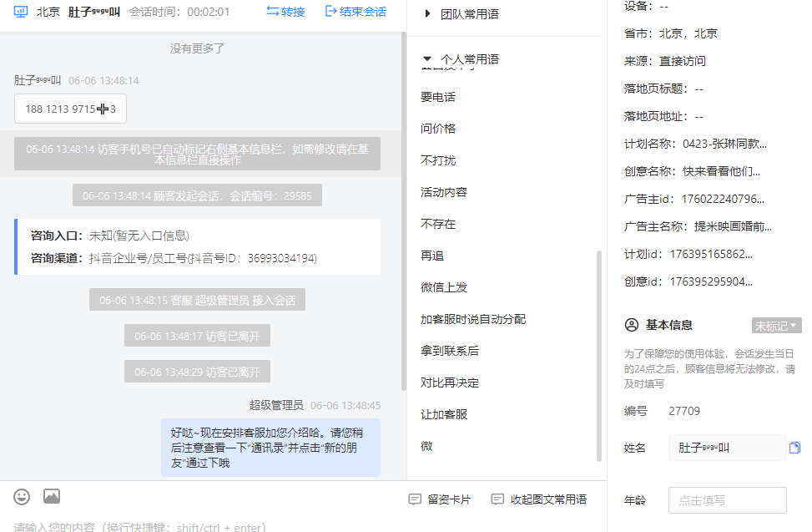Viewport: 812px width, 532px height.
Task: Click the 会话时间 00:02:01 timer
Action: [x=179, y=12]
